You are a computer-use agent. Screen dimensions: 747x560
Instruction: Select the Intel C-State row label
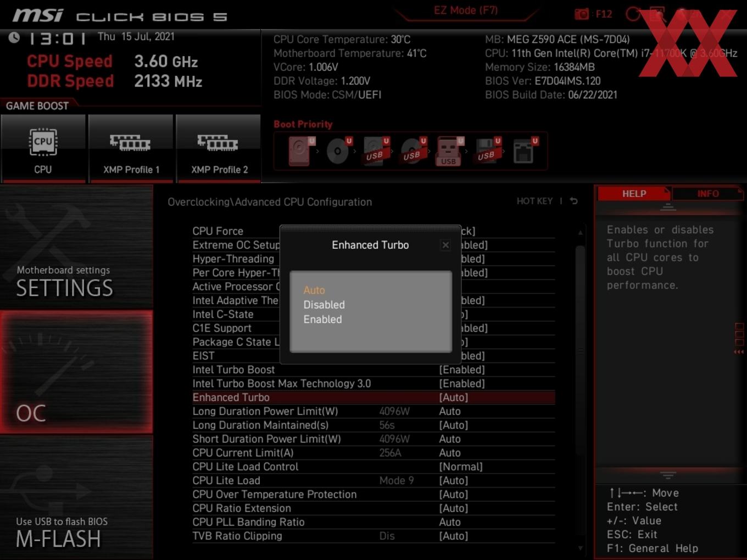point(223,315)
